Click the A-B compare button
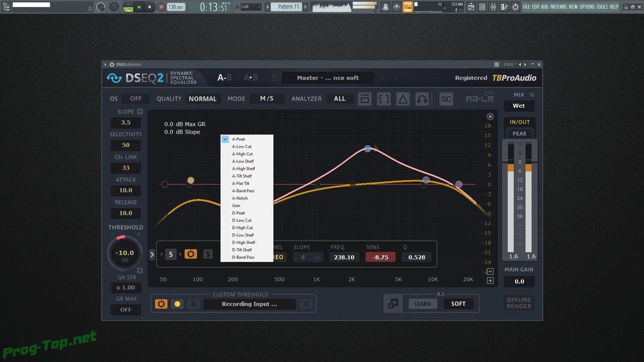Image resolution: width=644 pixels, height=362 pixels. click(x=224, y=78)
